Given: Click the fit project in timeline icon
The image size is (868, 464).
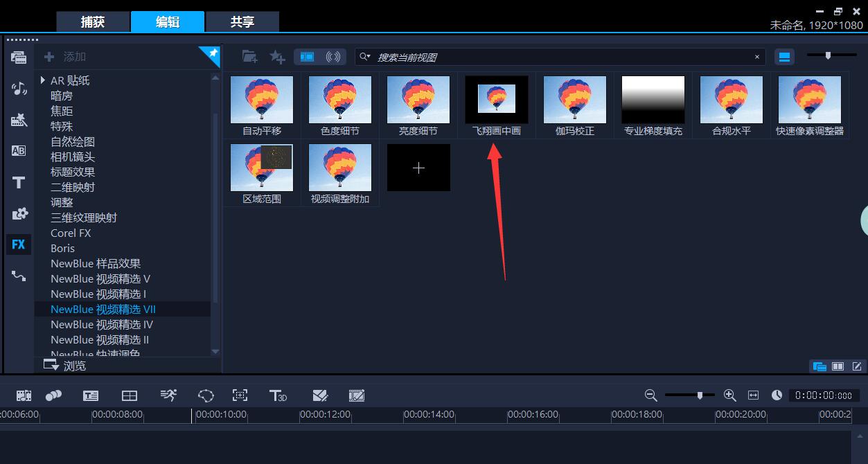Looking at the screenshot, I should (x=753, y=395).
